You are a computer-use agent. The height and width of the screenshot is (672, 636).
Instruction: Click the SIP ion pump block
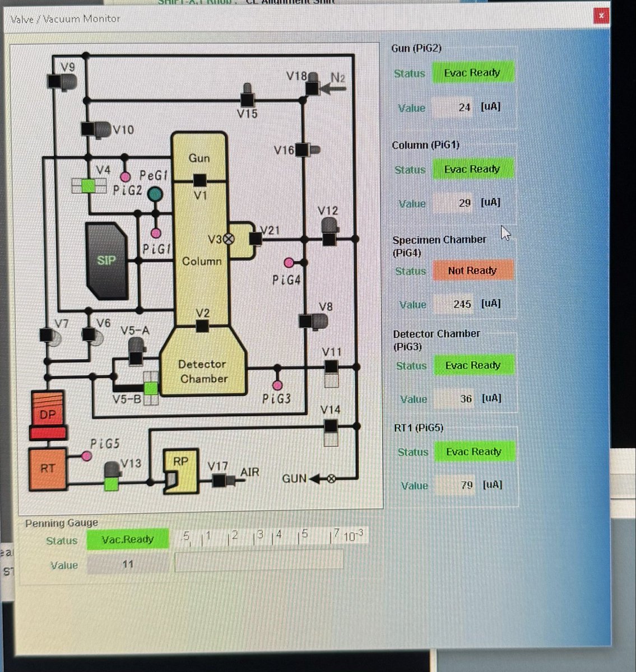pos(106,261)
